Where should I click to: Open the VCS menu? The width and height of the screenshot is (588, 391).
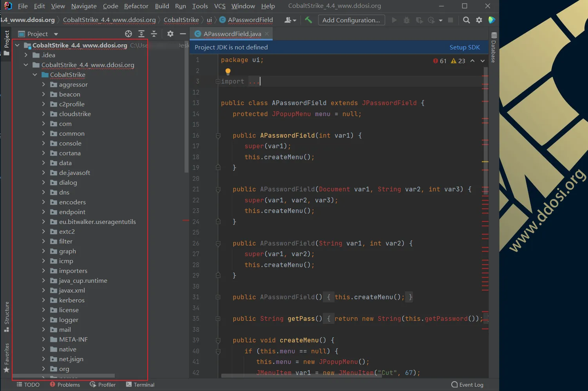(x=220, y=6)
